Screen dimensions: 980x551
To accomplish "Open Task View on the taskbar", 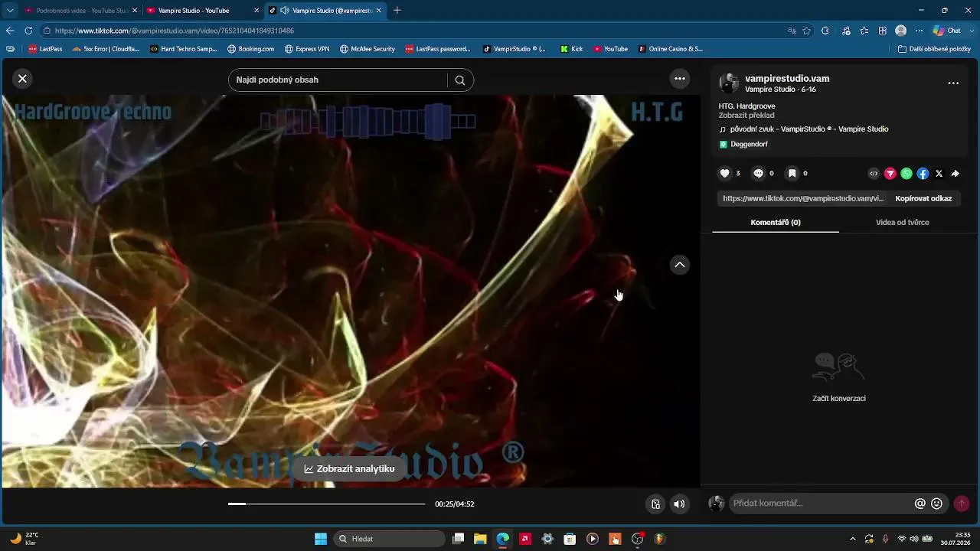I will point(458,539).
